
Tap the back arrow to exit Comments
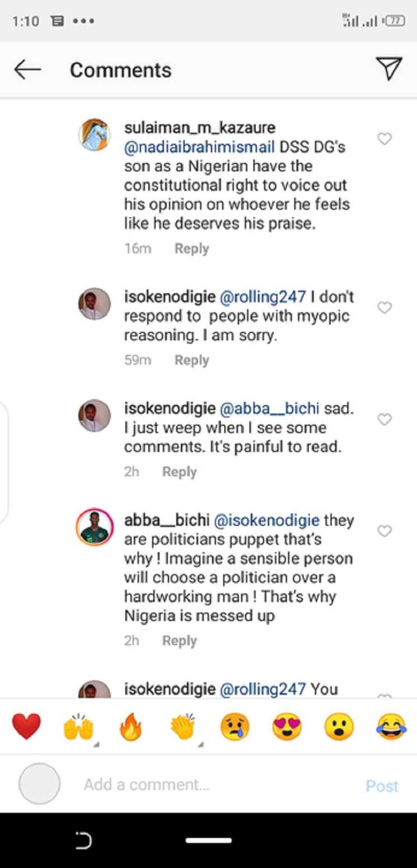click(28, 70)
